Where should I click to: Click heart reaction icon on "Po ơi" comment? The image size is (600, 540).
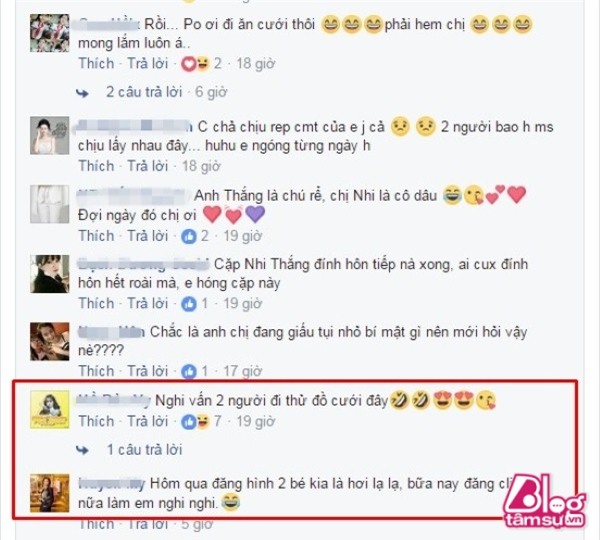point(188,64)
